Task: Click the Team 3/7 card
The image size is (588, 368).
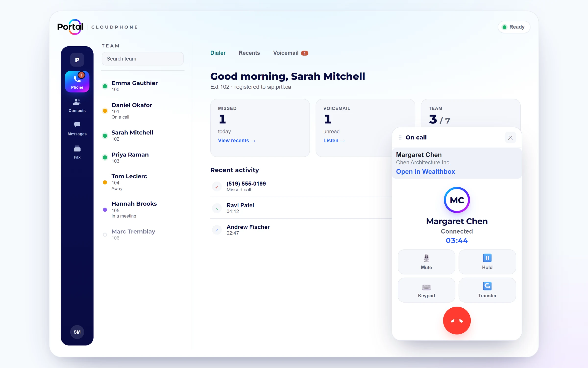Action: [x=471, y=113]
